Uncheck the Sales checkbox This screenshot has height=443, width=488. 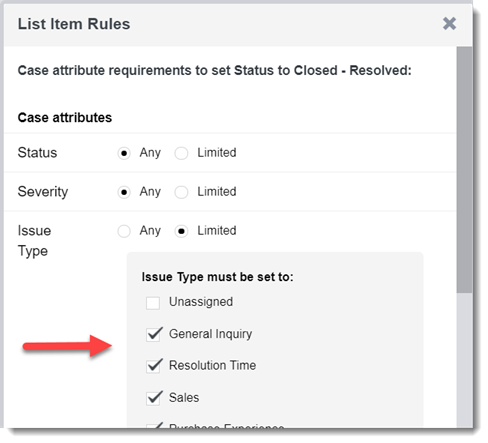[x=153, y=398]
